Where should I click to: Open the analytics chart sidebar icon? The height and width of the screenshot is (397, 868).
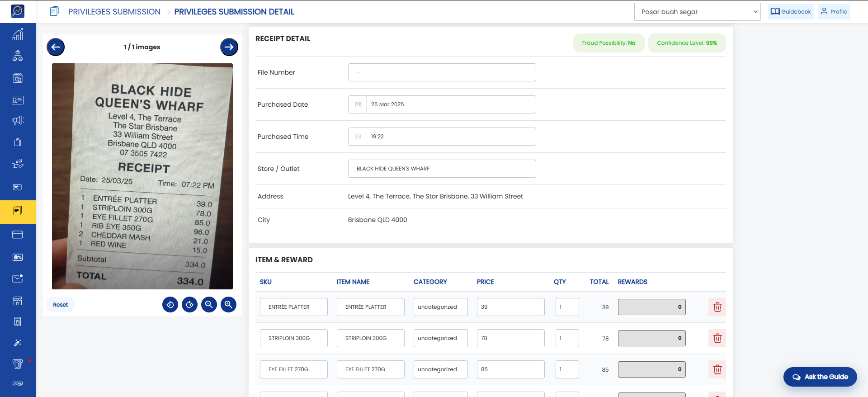(x=18, y=34)
